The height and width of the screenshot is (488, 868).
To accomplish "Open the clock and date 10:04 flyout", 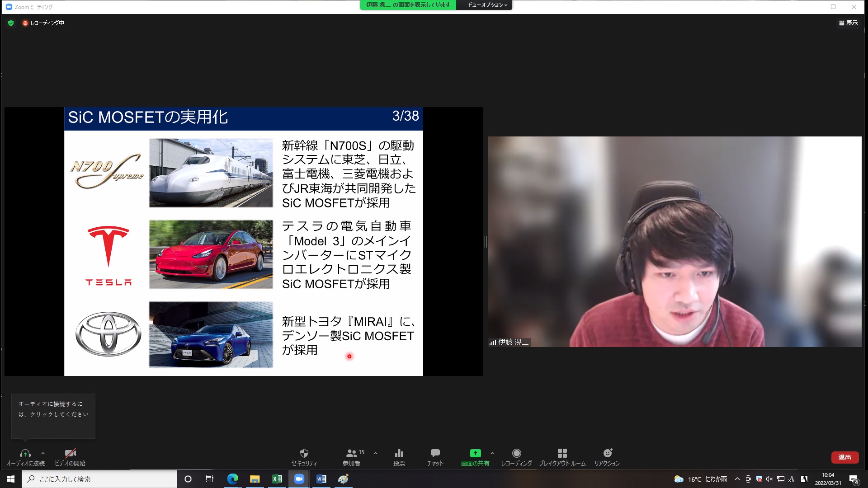I will pos(828,479).
